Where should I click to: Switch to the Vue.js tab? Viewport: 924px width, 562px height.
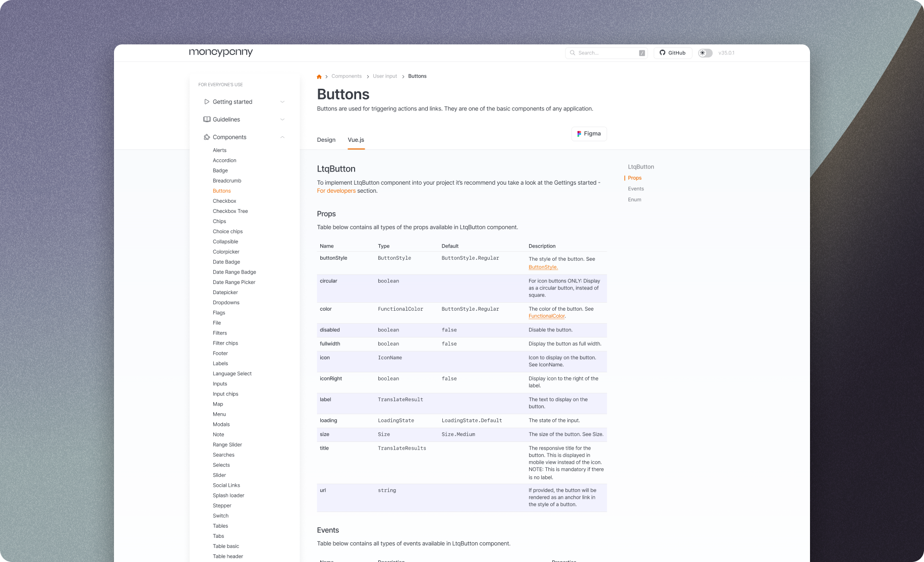[x=356, y=140]
